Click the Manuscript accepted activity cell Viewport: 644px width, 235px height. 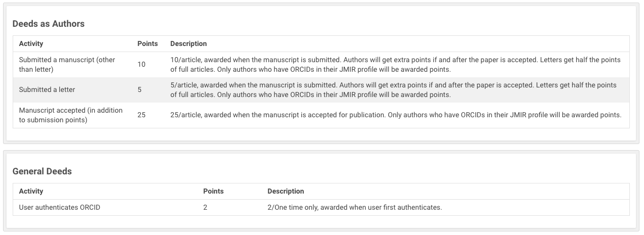click(71, 115)
